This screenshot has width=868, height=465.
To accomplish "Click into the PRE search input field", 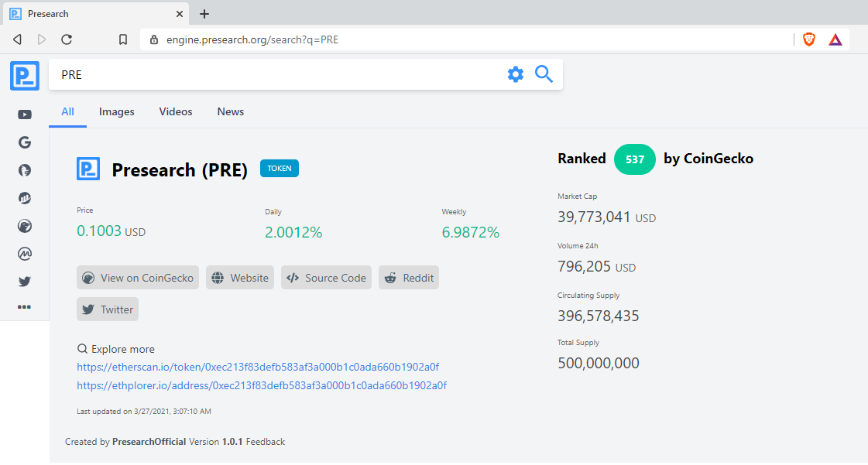I will point(276,74).
